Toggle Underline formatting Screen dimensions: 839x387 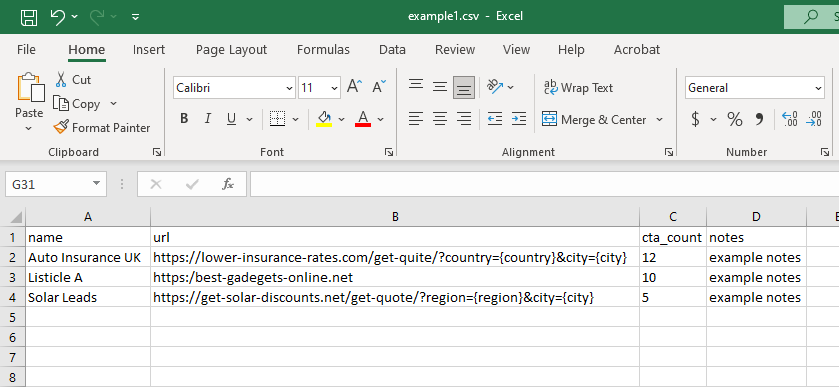click(x=231, y=119)
